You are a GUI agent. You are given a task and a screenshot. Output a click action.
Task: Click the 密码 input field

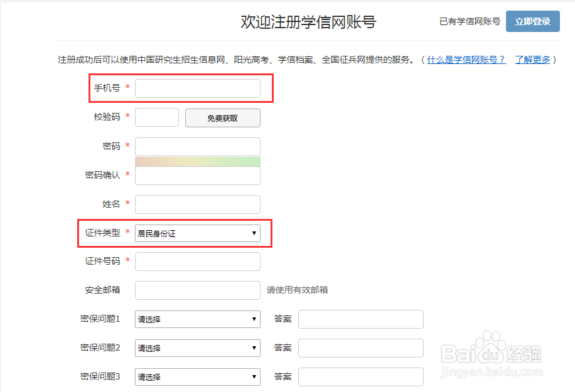[198, 147]
